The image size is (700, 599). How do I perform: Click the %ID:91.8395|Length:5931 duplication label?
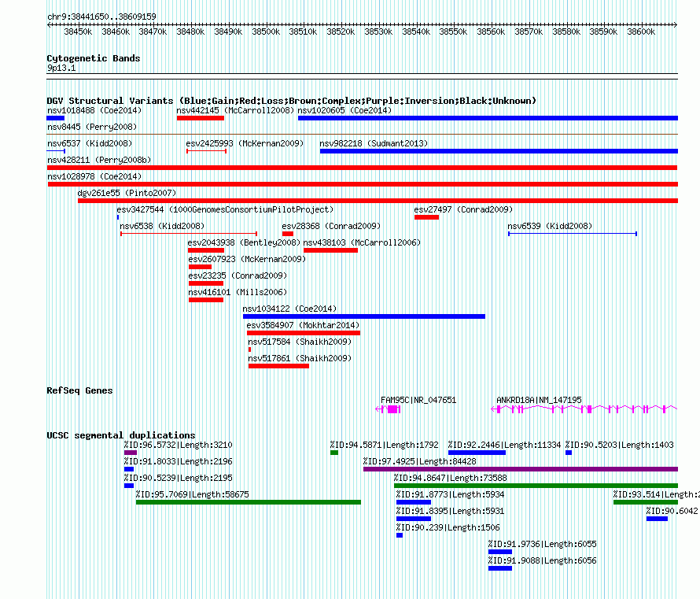[x=451, y=511]
